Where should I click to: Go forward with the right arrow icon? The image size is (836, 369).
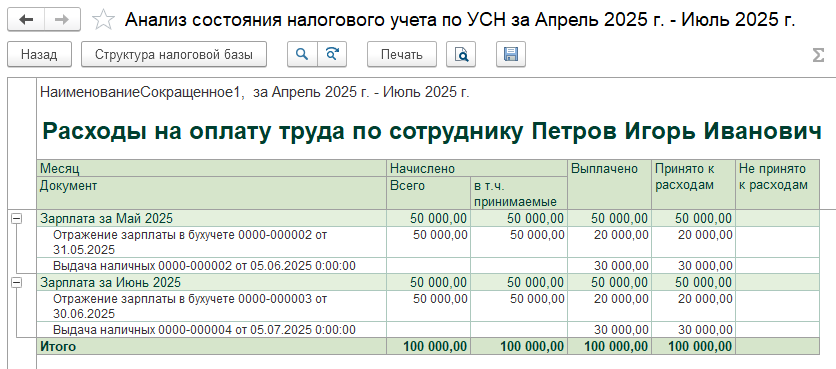[x=62, y=20]
